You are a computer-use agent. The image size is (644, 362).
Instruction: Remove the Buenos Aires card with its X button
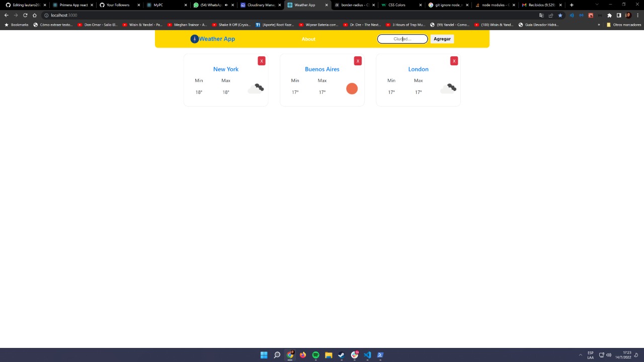click(358, 60)
